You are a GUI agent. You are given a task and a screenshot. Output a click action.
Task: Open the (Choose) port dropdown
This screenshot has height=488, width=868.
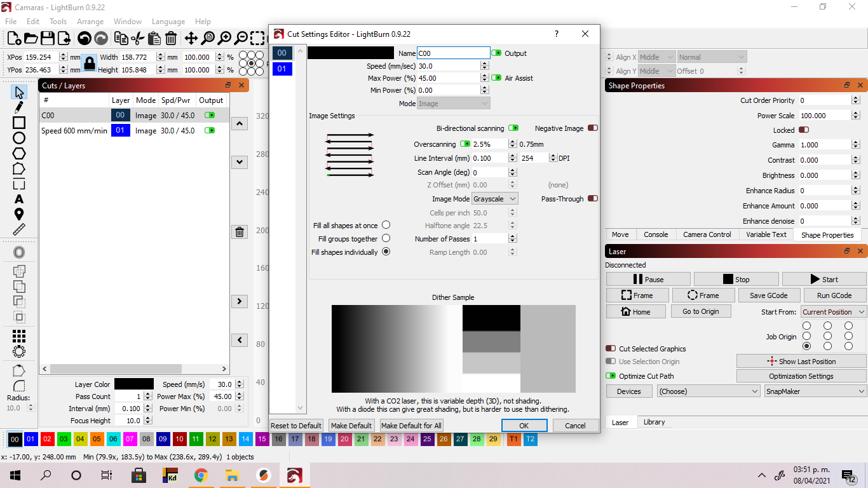click(x=709, y=391)
